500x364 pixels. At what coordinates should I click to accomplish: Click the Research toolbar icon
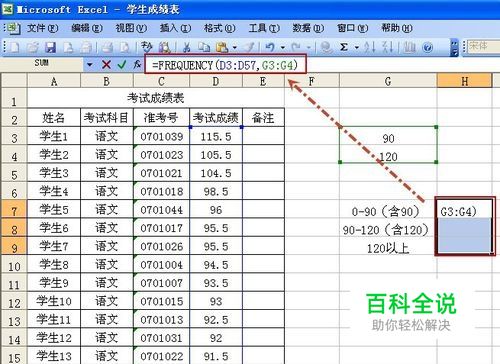tap(164, 47)
